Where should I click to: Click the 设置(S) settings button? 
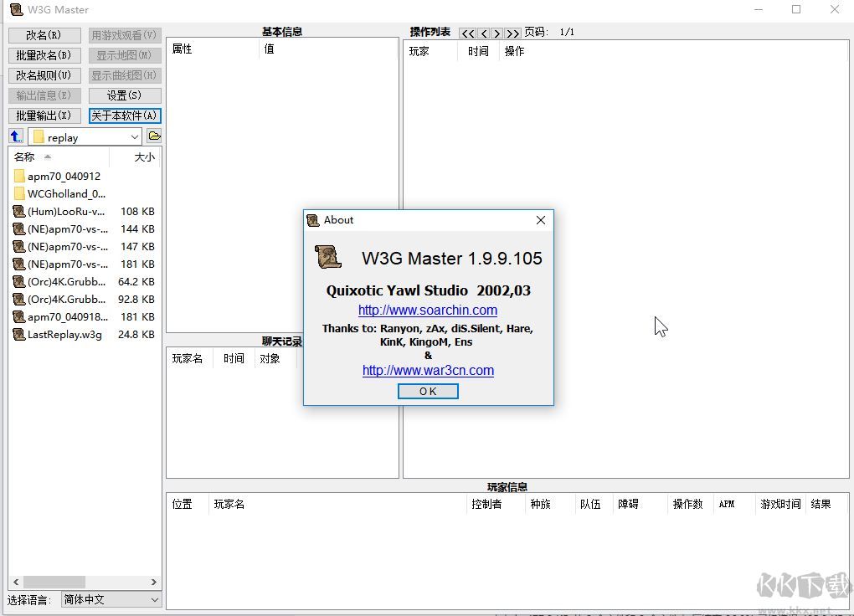(125, 95)
